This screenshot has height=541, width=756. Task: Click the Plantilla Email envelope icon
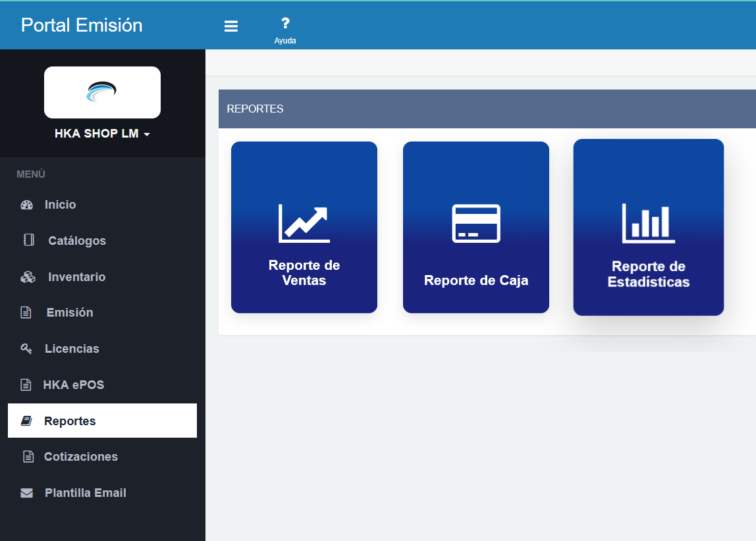tap(26, 493)
